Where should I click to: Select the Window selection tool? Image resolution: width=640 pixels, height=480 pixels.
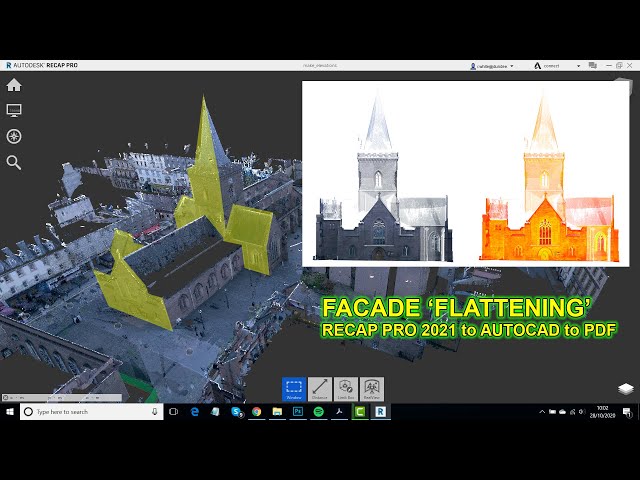click(x=294, y=389)
